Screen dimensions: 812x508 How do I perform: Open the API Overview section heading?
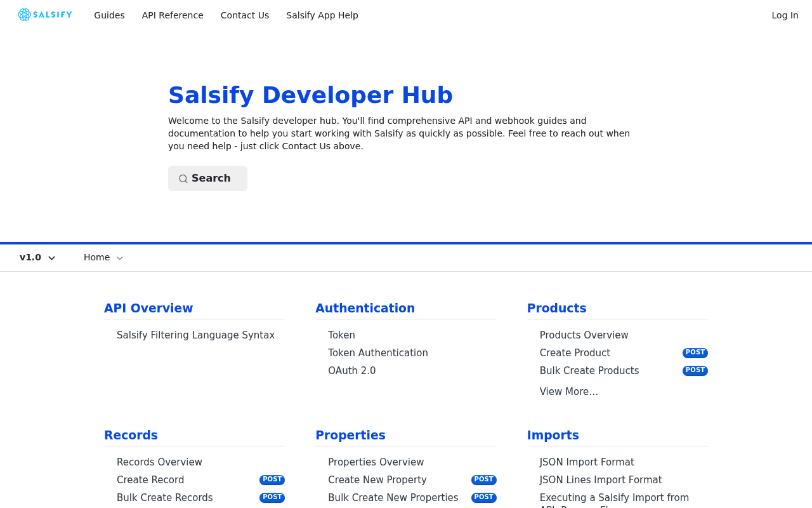(148, 309)
